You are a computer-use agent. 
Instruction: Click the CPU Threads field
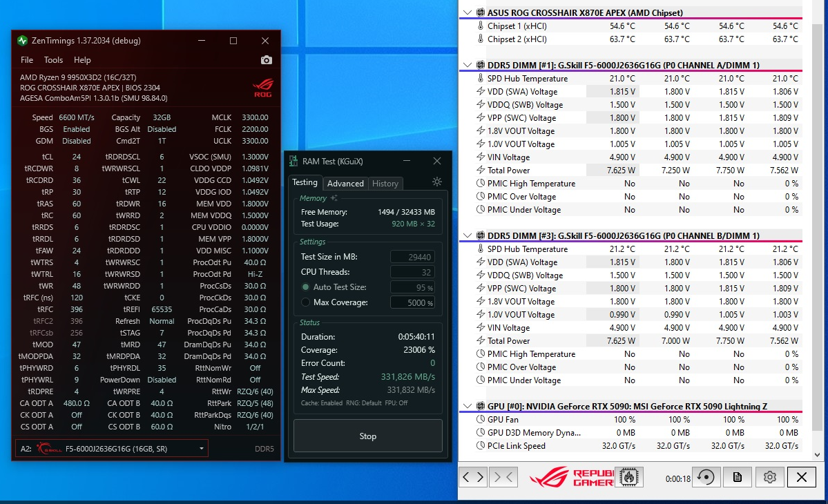[x=412, y=272]
